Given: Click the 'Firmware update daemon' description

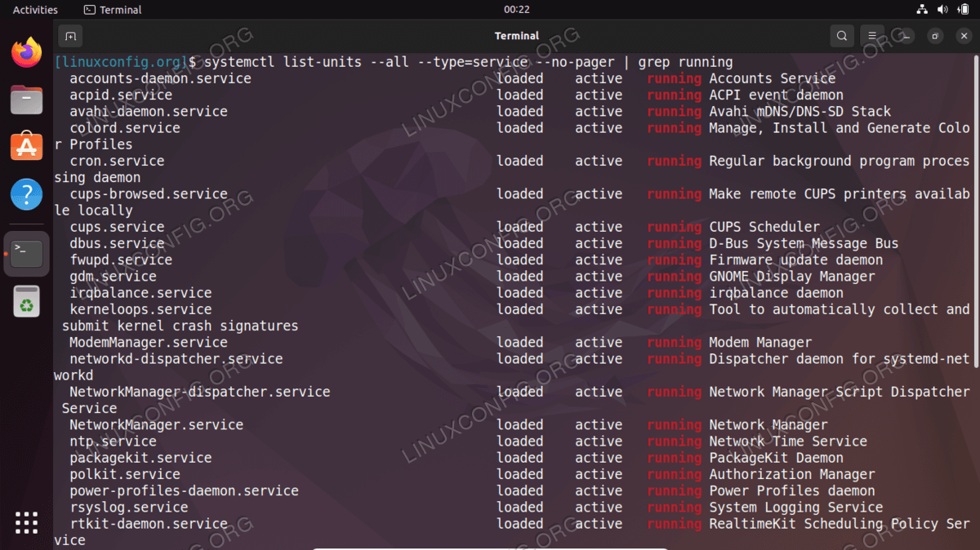Looking at the screenshot, I should point(796,259).
